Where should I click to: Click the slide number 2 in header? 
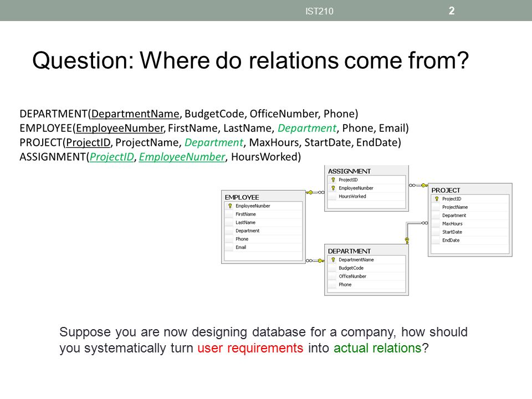[452, 11]
